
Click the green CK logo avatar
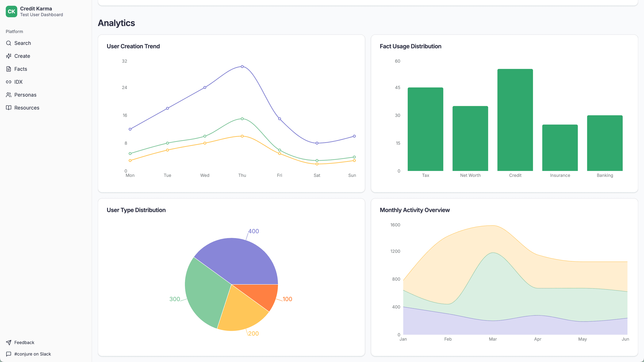tap(11, 11)
